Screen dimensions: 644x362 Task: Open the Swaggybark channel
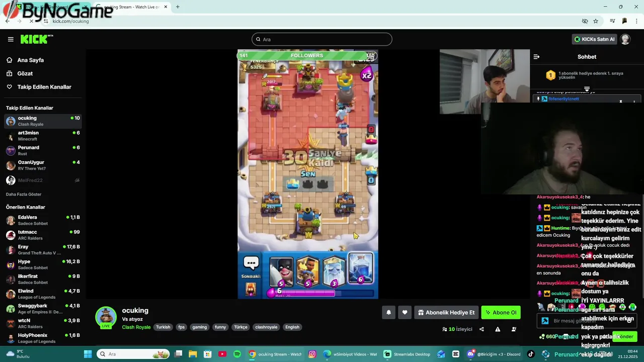click(x=42, y=309)
